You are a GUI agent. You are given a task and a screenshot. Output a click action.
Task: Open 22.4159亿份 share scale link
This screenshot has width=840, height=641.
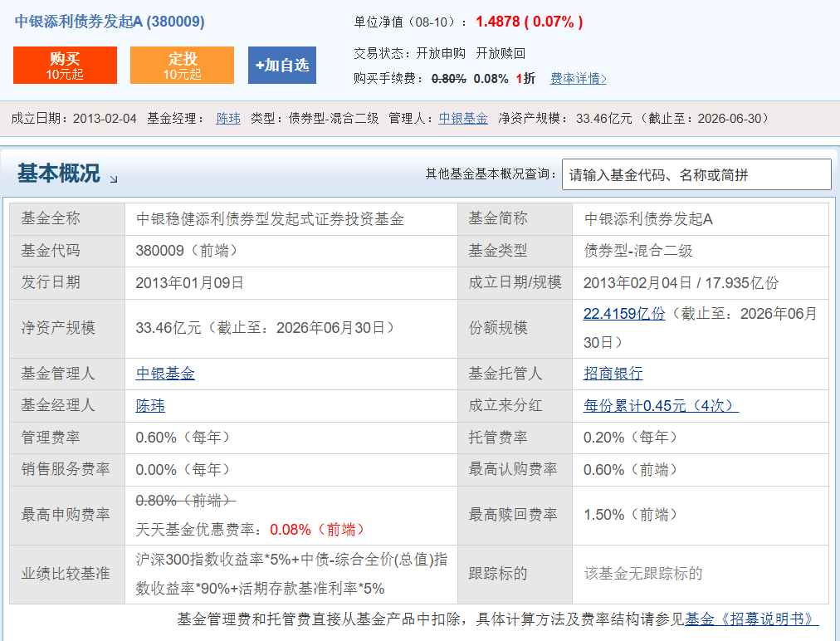click(624, 314)
